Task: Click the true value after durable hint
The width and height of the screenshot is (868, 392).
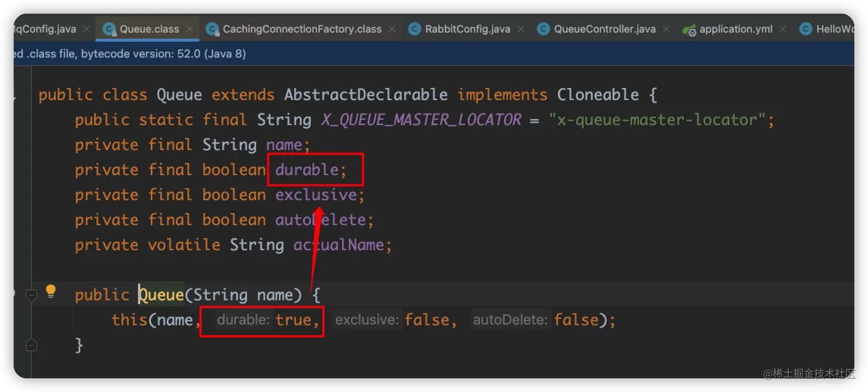Action: pyautogui.click(x=293, y=320)
